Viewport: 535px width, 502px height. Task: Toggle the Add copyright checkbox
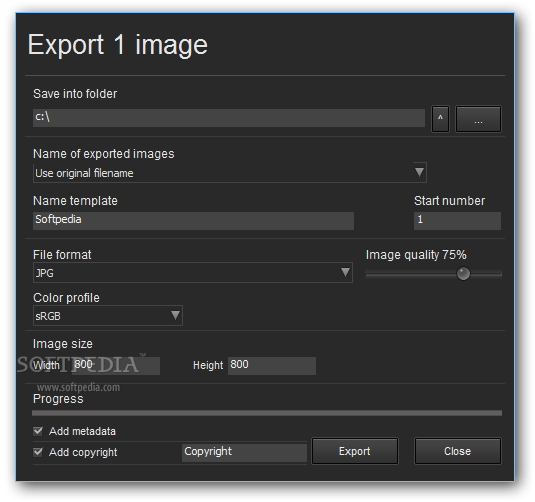tap(38, 452)
